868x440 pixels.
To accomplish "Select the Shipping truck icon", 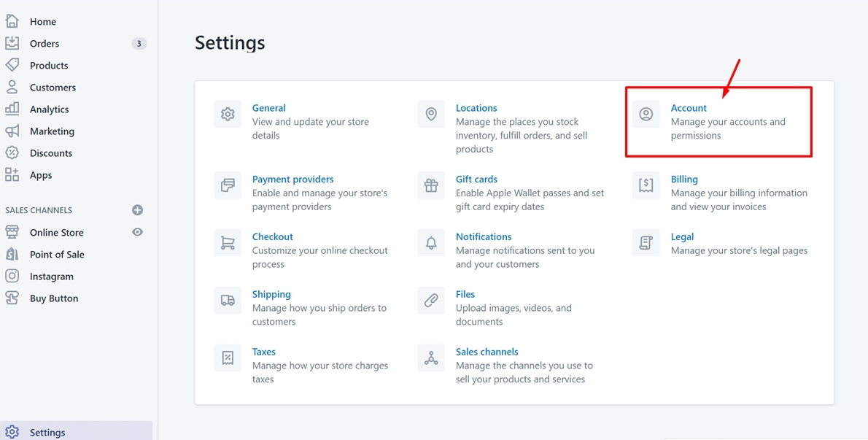I will pos(228,301).
